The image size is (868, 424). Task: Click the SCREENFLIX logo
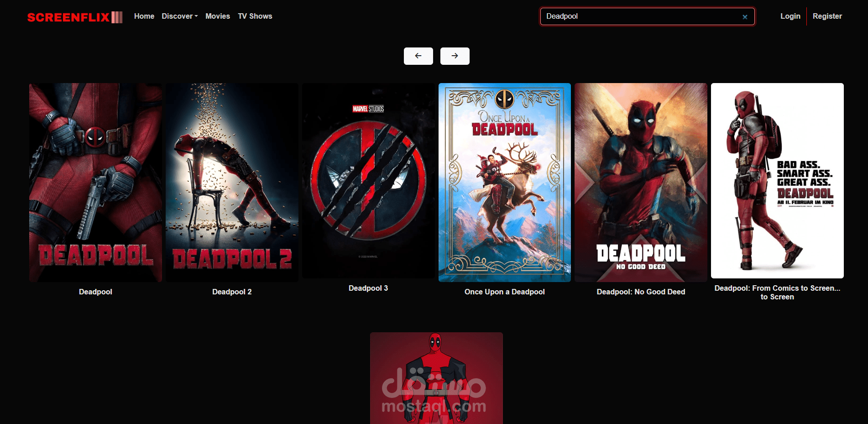(75, 17)
